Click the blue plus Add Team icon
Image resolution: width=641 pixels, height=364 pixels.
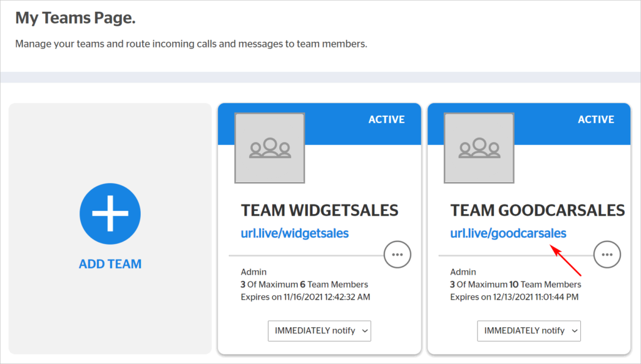coord(110,214)
